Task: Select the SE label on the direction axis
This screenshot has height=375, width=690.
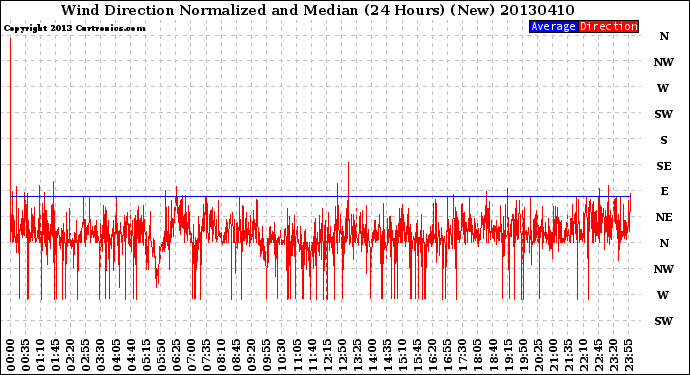Action: [664, 166]
